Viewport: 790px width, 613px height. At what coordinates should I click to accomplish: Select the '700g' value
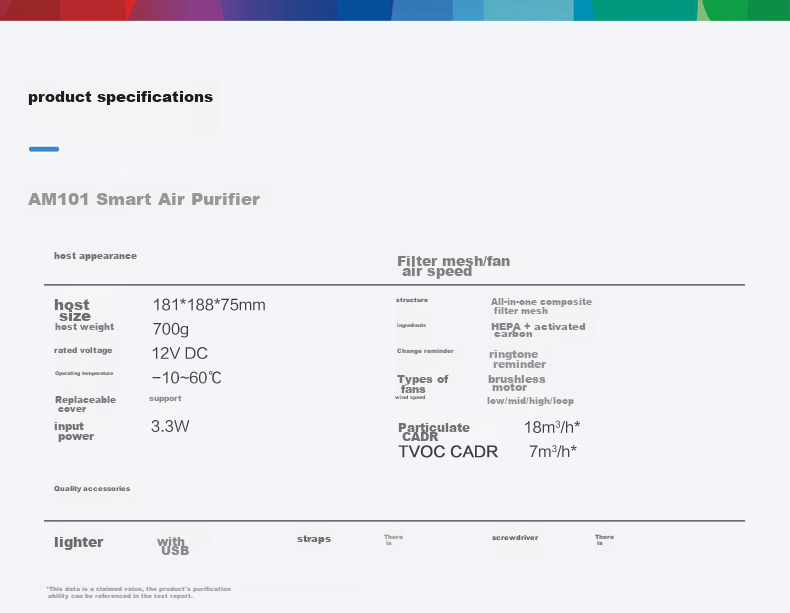[x=171, y=329]
